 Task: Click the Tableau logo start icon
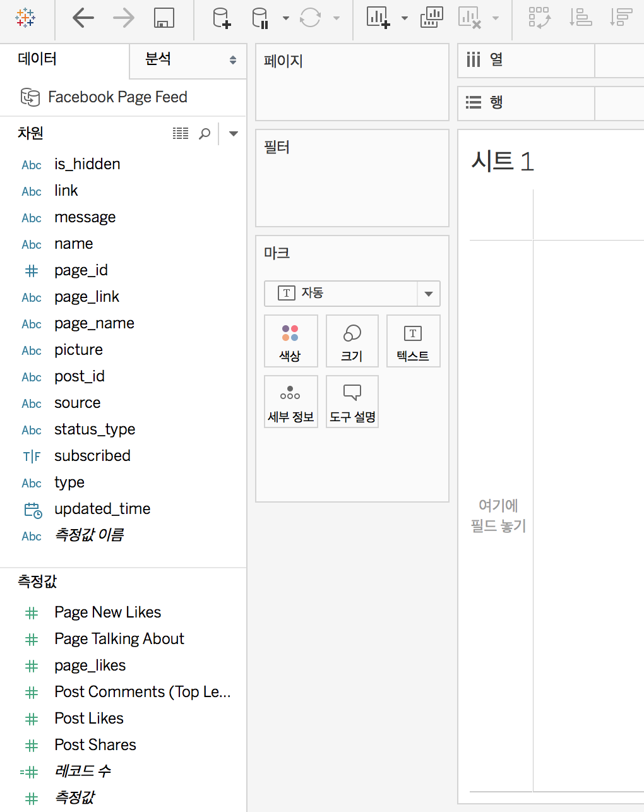(25, 18)
